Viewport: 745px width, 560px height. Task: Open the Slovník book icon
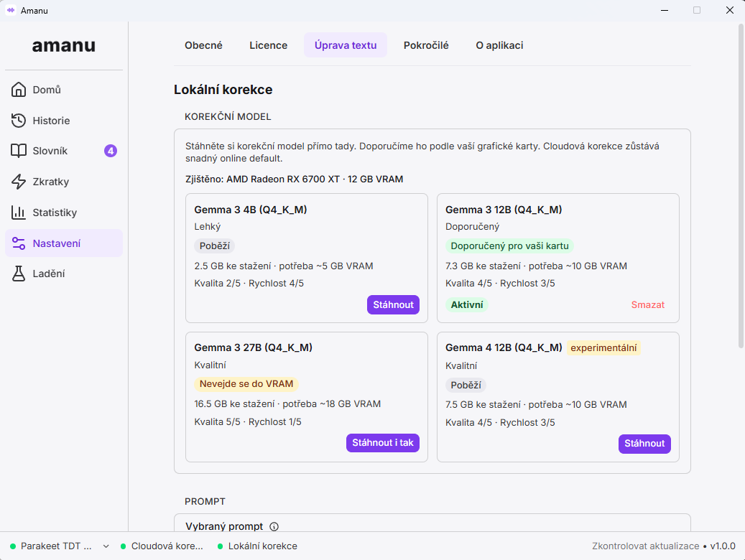pos(19,151)
